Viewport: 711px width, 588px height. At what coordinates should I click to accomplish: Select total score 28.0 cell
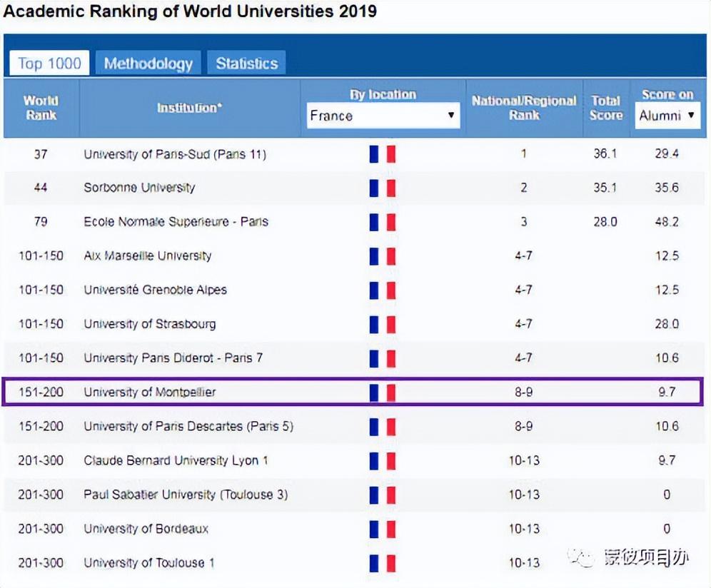coord(605,222)
